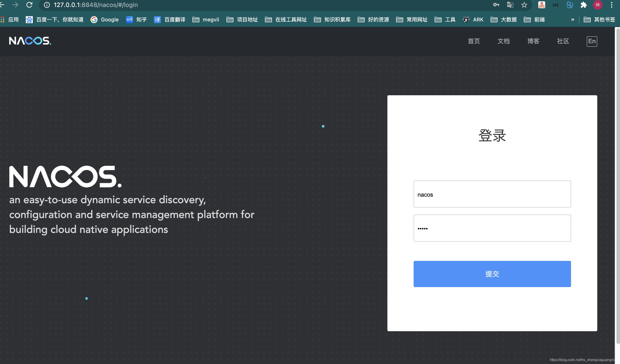This screenshot has width=620, height=364.
Task: Open the site info icon in address bar
Action: pyautogui.click(x=47, y=5)
